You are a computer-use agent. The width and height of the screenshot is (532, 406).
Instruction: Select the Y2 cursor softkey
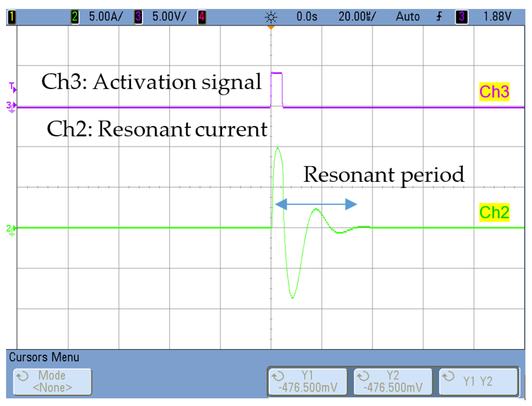[x=393, y=382]
